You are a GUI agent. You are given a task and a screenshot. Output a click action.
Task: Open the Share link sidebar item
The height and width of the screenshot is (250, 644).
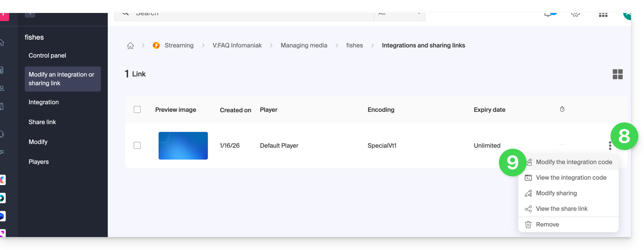tap(42, 122)
